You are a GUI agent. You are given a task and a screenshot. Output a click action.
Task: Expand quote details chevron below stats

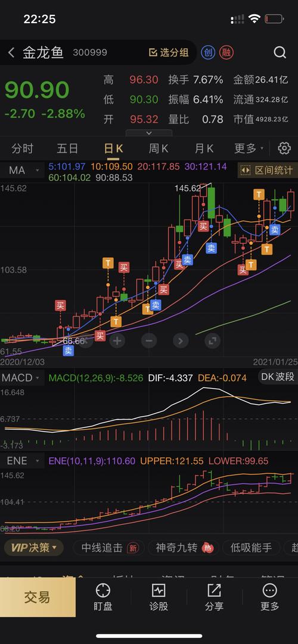click(149, 133)
